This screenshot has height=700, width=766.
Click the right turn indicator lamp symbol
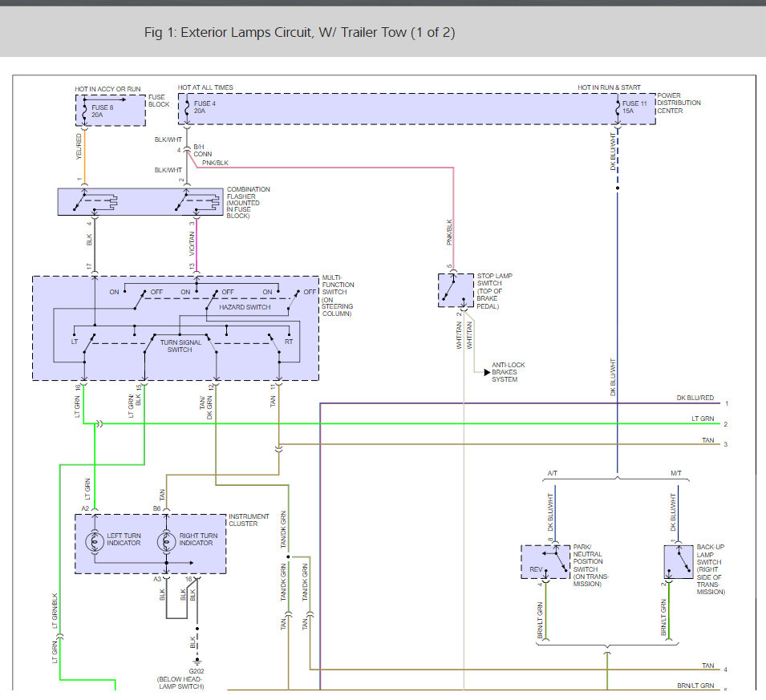[x=166, y=542]
